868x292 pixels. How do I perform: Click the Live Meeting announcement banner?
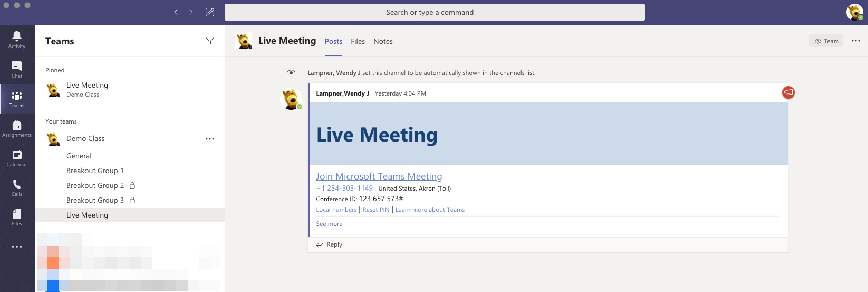pos(548,134)
